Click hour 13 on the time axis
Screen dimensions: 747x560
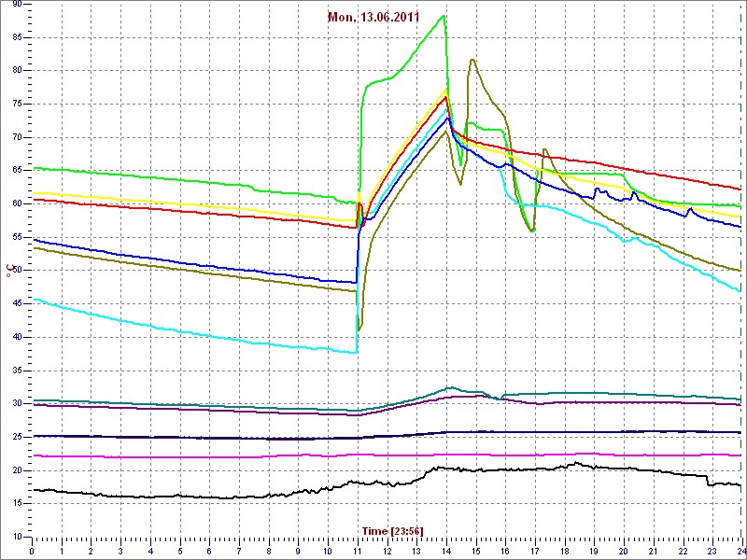tap(416, 551)
